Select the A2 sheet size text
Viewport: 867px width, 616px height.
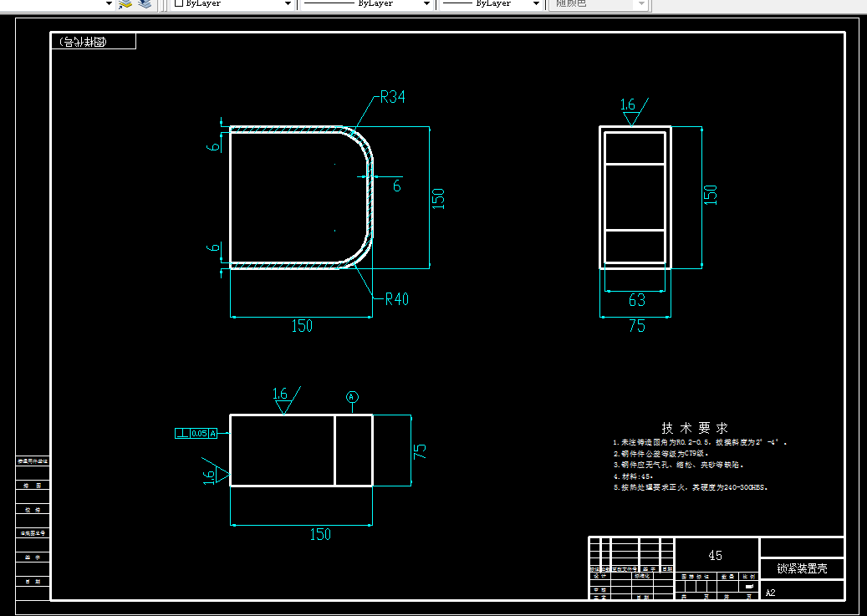pyautogui.click(x=771, y=593)
